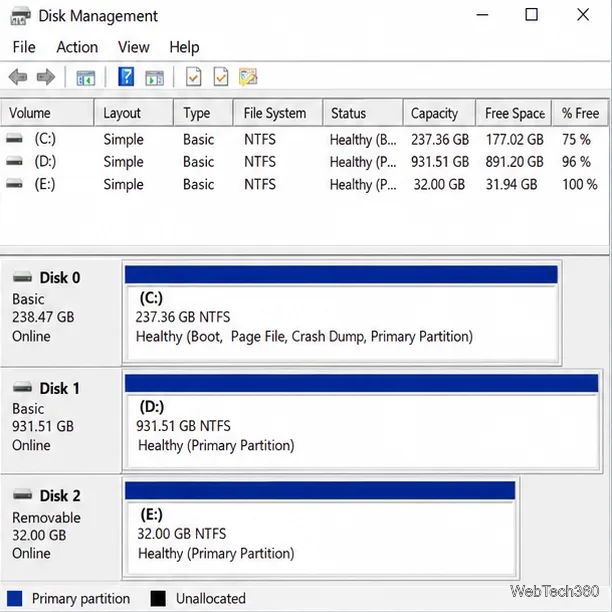The height and width of the screenshot is (612, 612).
Task: Select volume (C:) in the volume list
Action: (45, 139)
